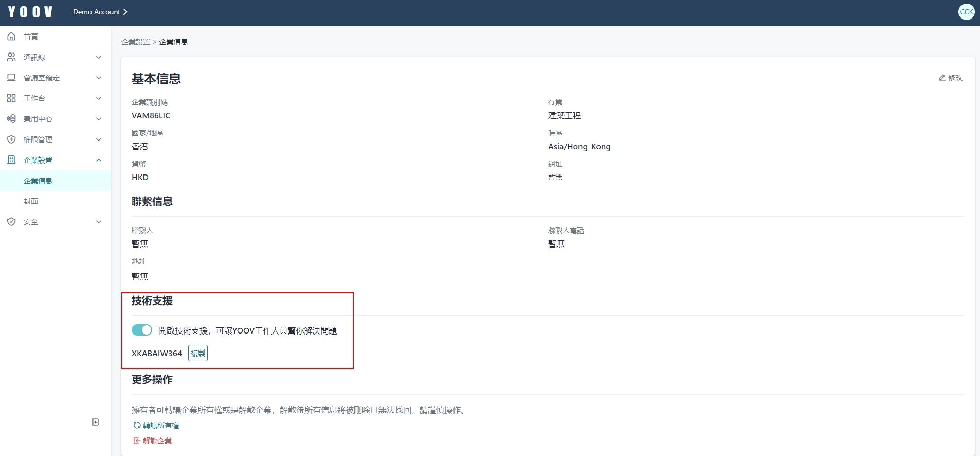Image resolution: width=980 pixels, height=456 pixels.
Task: Click the permission management (權限管理) shield icon
Action: (11, 139)
